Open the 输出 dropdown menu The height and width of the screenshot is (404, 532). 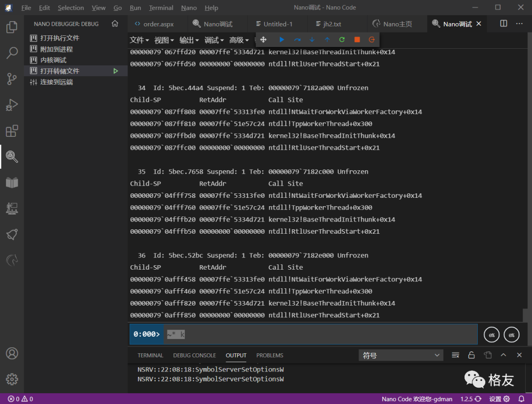click(x=189, y=40)
